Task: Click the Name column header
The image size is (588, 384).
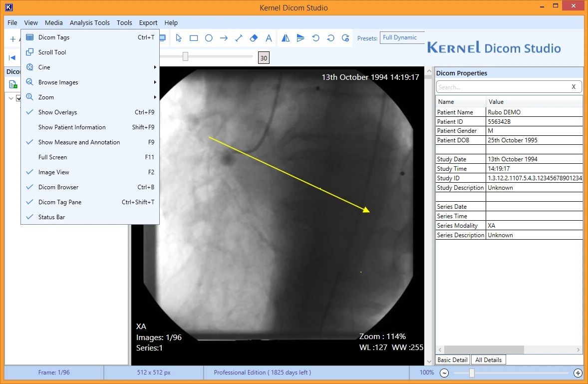Action: (x=461, y=102)
